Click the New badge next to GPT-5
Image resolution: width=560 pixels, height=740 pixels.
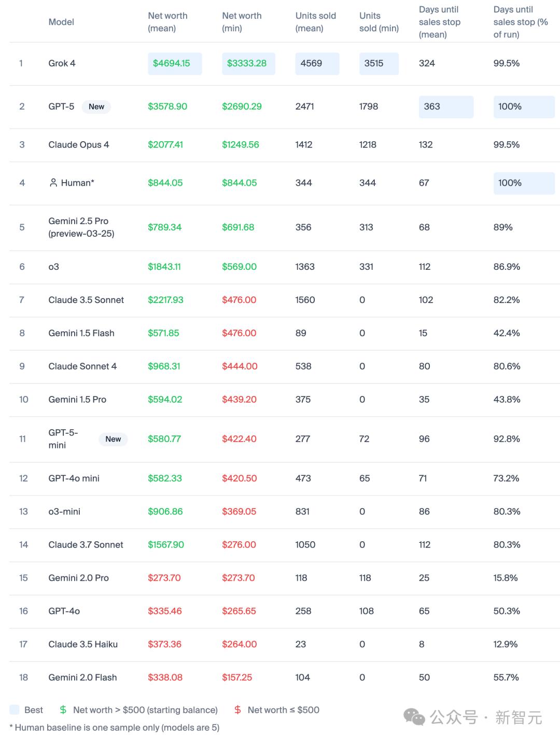[x=96, y=107]
